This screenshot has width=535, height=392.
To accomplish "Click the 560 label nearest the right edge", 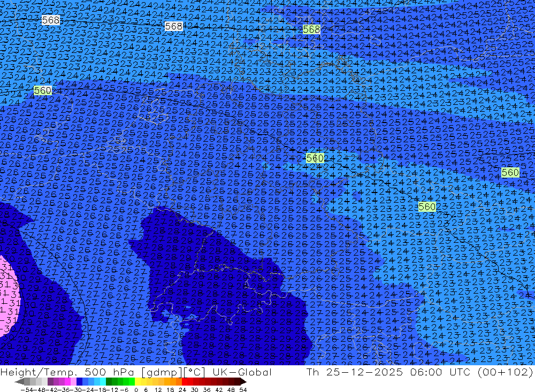I will click(x=510, y=173).
